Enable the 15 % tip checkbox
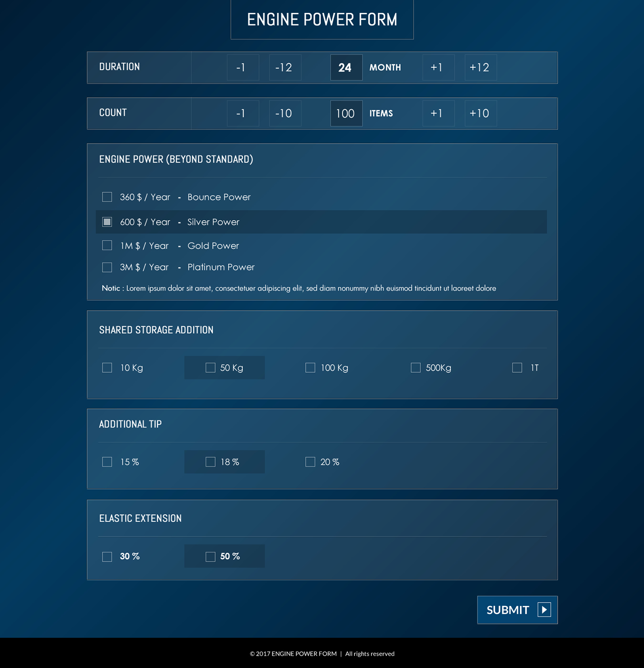 (107, 462)
